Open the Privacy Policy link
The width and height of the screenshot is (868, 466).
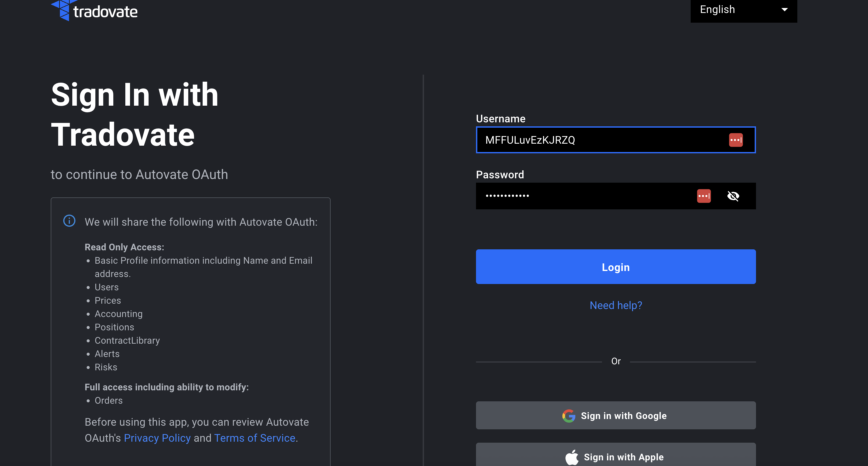(157, 438)
